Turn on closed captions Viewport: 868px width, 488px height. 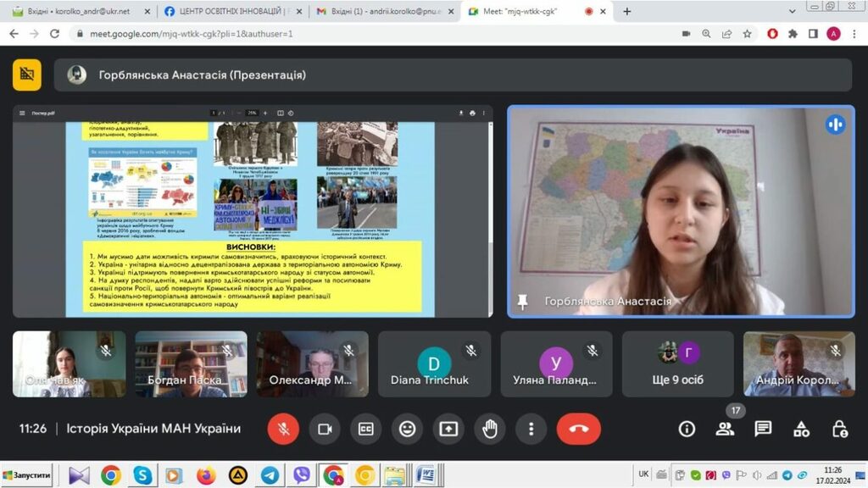click(365, 429)
